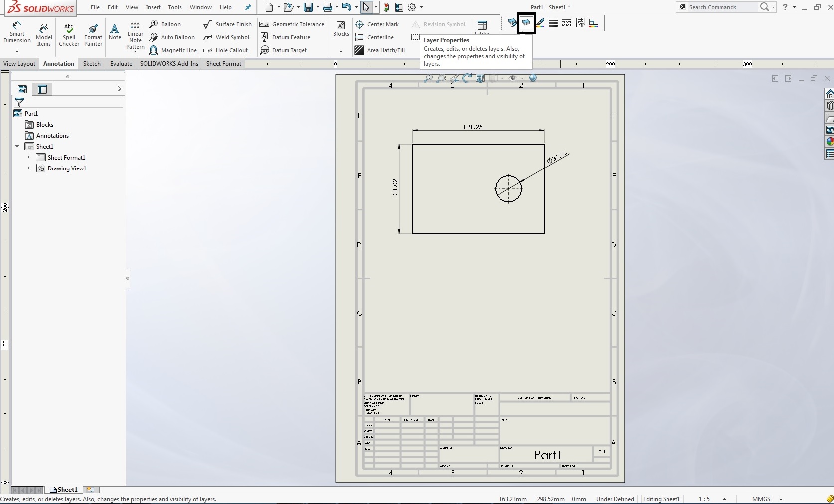This screenshot has width=834, height=504.
Task: Click the Search Commands field
Action: pos(721,7)
